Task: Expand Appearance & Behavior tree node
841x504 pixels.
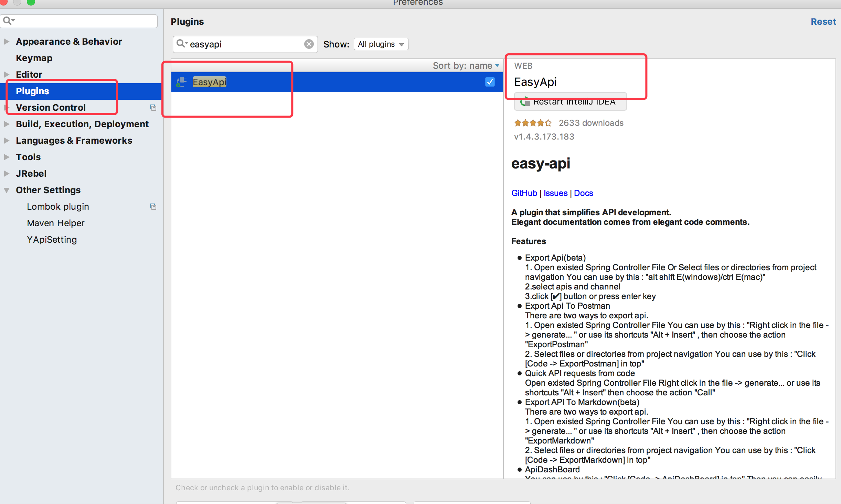Action: pyautogui.click(x=6, y=42)
